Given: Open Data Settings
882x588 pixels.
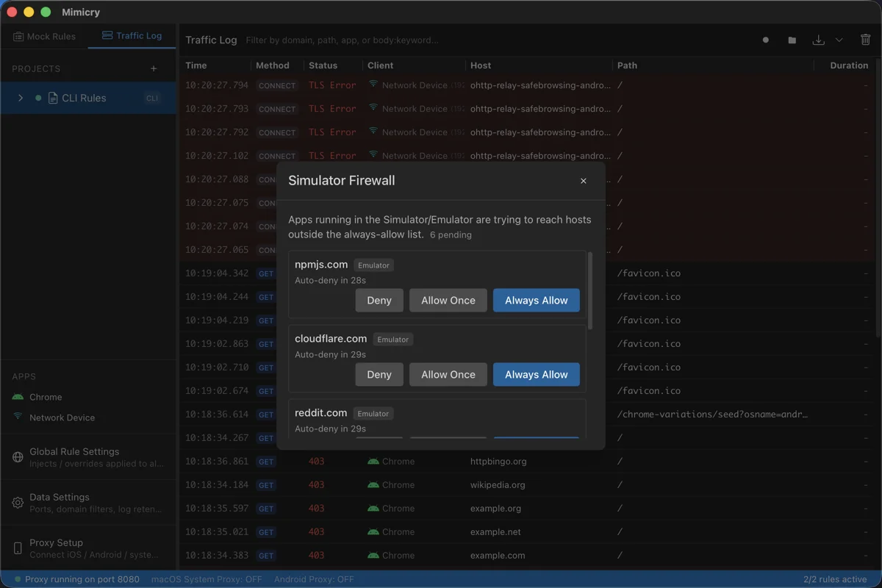Looking at the screenshot, I should [88, 503].
